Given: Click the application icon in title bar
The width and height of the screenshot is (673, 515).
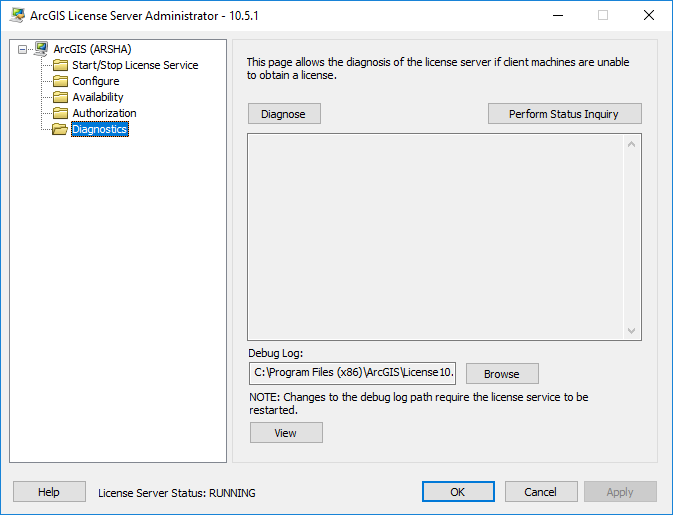Looking at the screenshot, I should coord(17,15).
